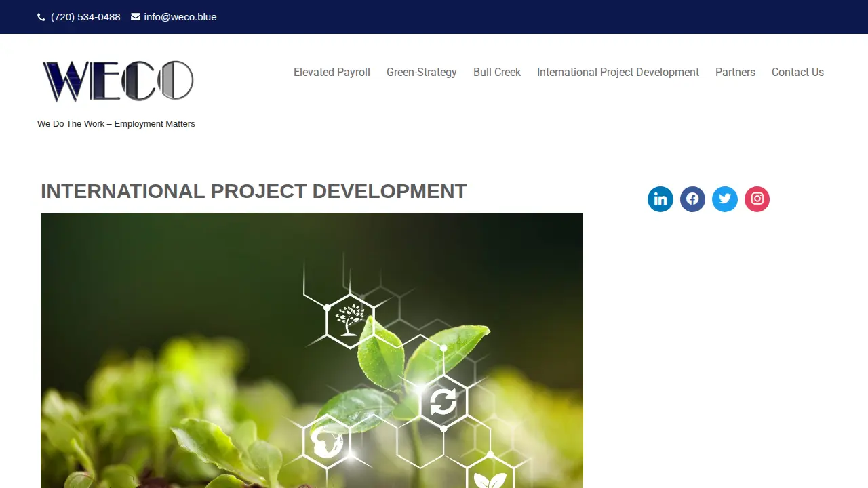This screenshot has height=488, width=868.
Task: Open the Partners menu item
Action: [x=735, y=72]
